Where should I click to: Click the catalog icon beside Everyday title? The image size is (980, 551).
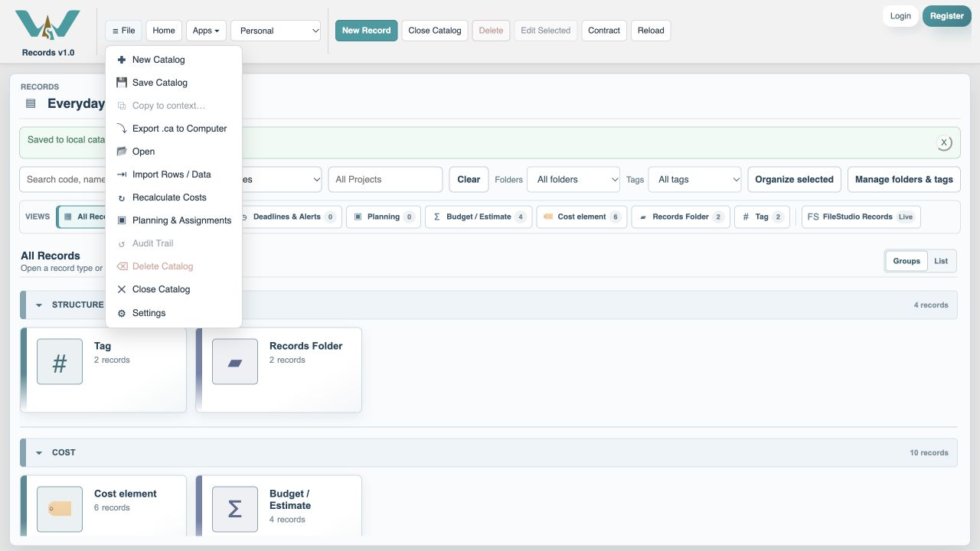click(31, 103)
